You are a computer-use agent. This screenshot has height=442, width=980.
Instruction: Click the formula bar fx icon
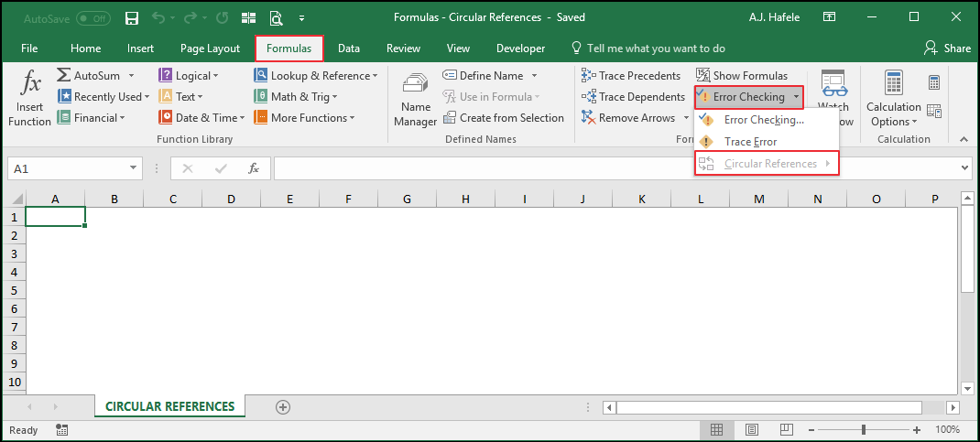[x=254, y=168]
